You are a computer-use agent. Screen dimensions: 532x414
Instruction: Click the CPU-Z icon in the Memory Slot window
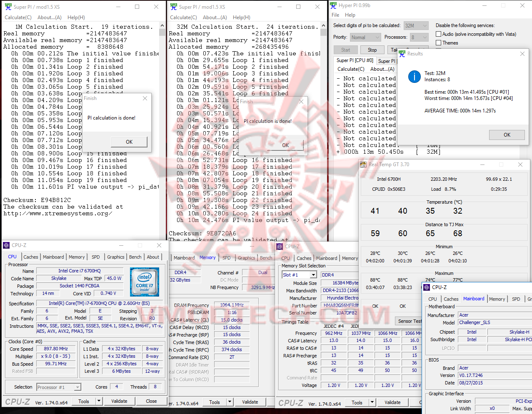pos(280,247)
